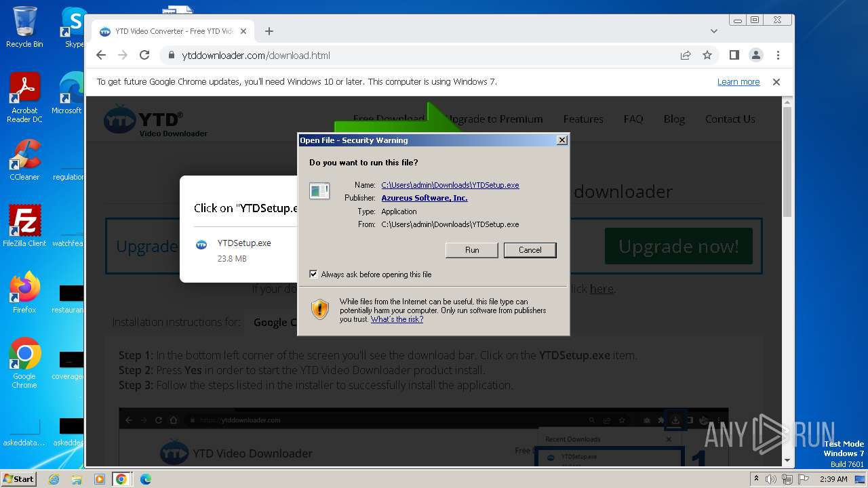Select the YTD Video Converter tab
868x488 pixels.
click(x=174, y=31)
